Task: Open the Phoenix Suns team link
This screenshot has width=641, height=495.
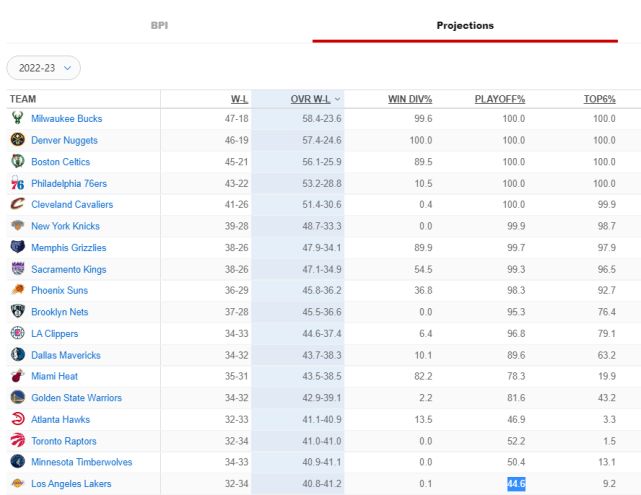Action: coord(59,290)
